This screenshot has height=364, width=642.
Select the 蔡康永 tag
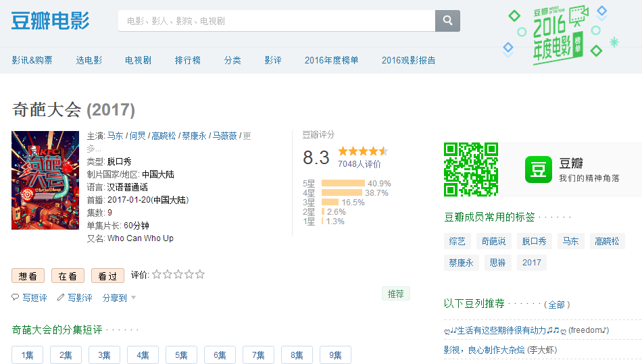(462, 263)
